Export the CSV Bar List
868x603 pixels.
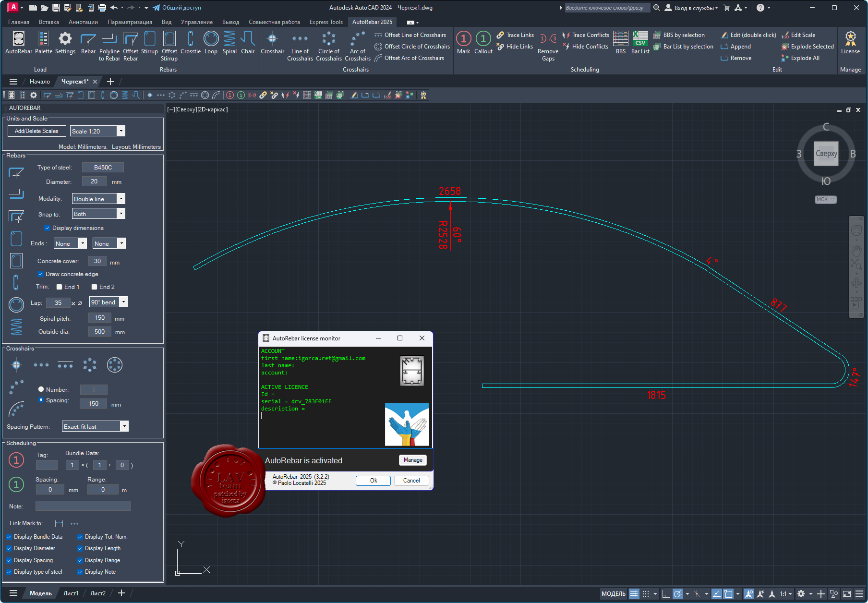640,42
